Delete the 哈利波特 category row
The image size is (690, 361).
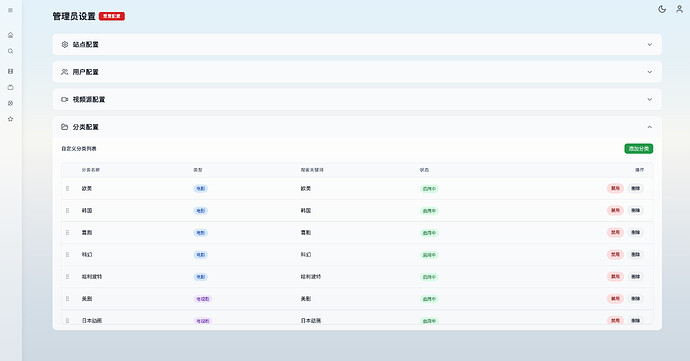[x=635, y=276]
